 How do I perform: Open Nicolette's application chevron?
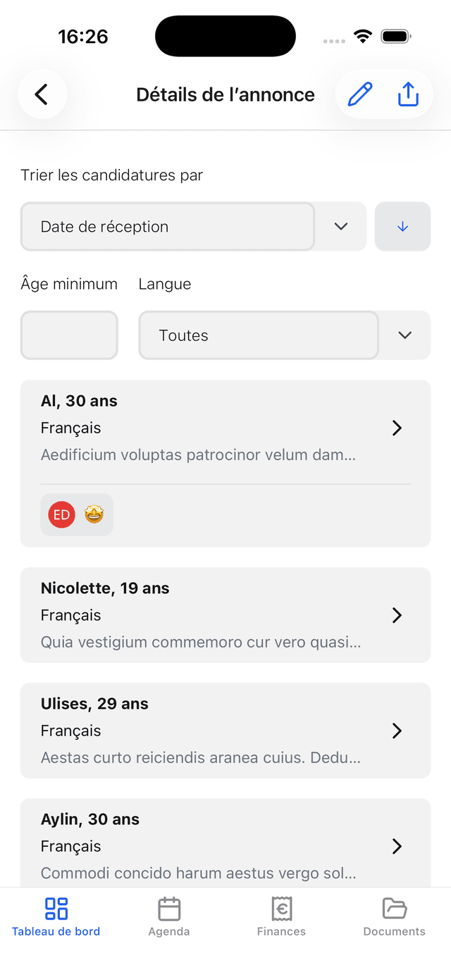coord(397,616)
